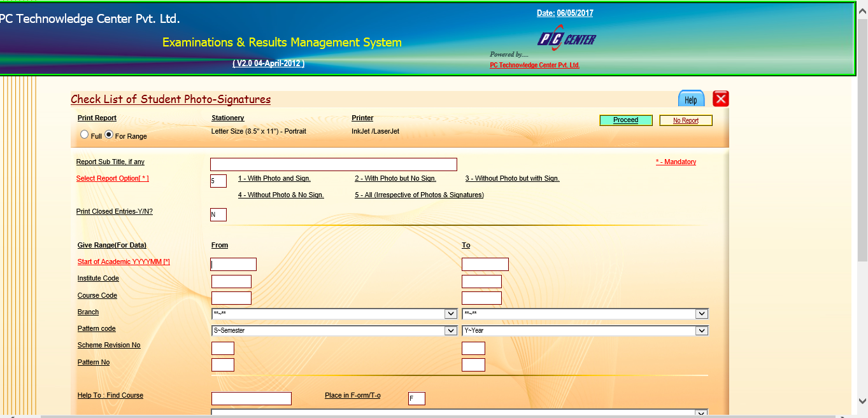
Task: Focus the Start of Academic From field
Action: click(x=233, y=264)
